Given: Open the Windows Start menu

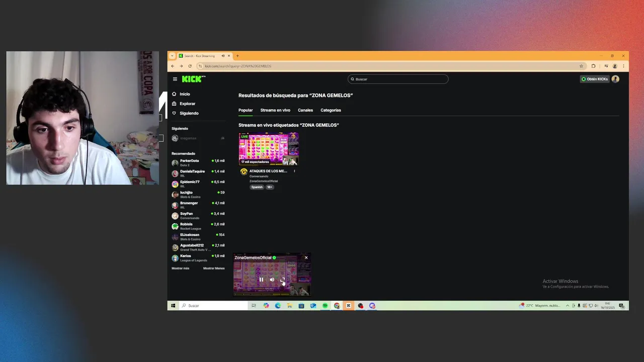Looking at the screenshot, I should coord(173,306).
